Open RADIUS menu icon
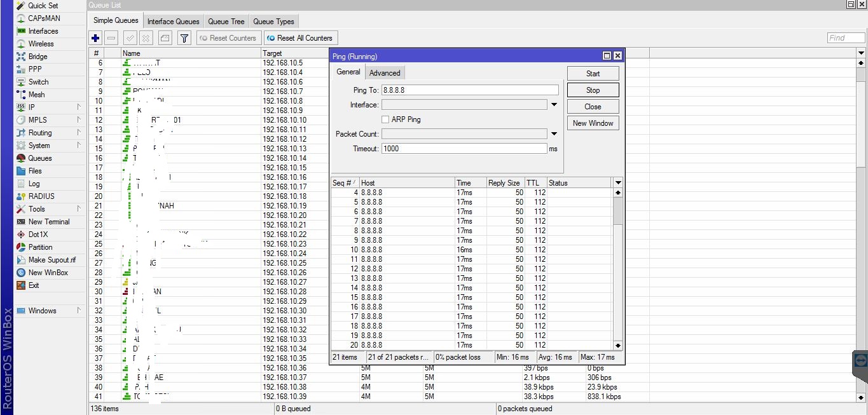The image size is (868, 415). 21,196
